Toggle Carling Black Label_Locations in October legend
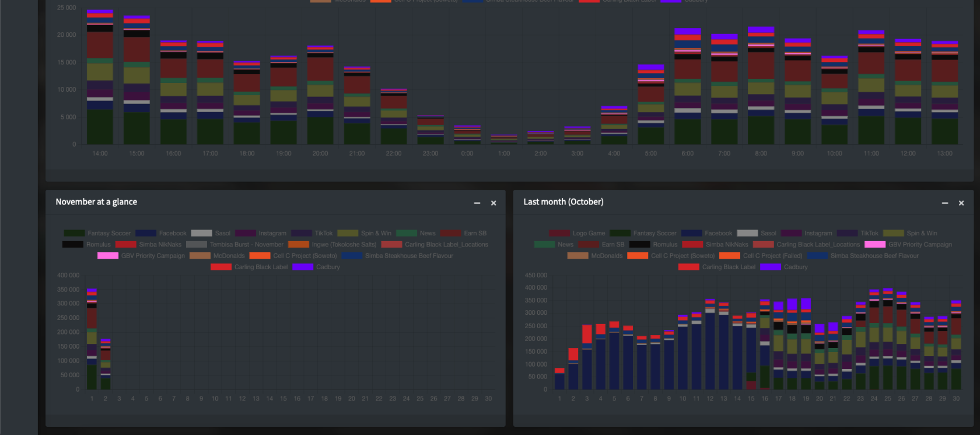The image size is (980, 435). click(806, 245)
